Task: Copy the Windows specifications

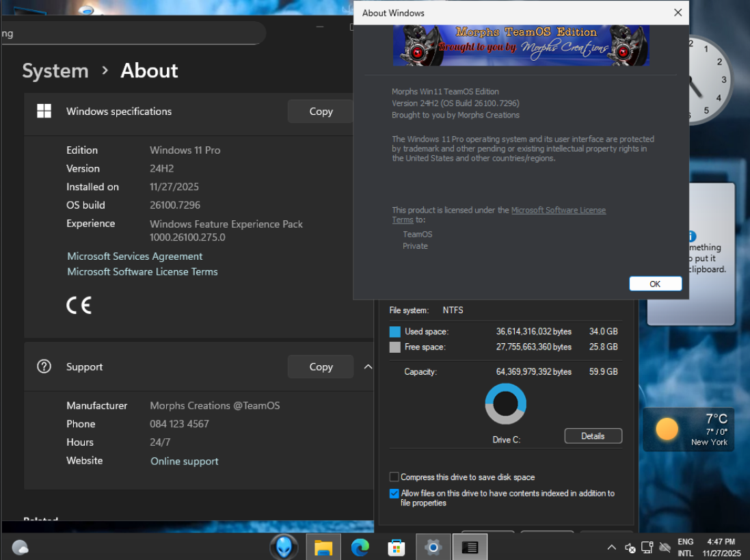Action: pyautogui.click(x=321, y=111)
